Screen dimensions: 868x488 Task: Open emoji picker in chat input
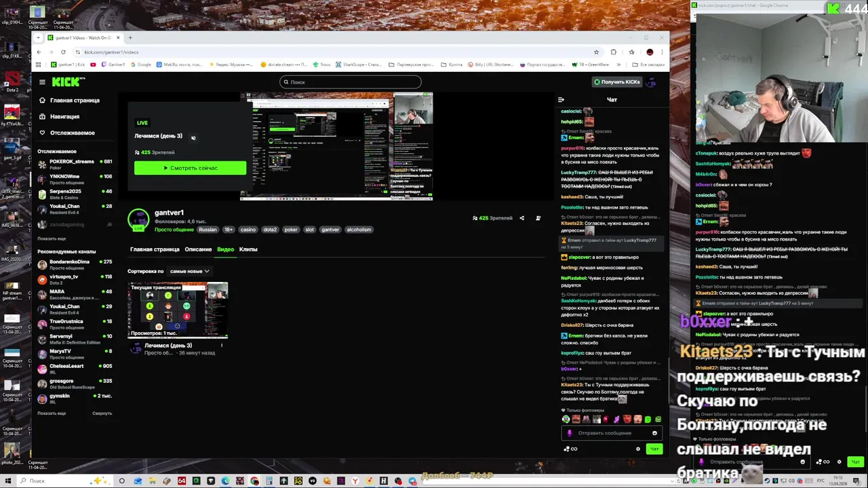[654, 433]
